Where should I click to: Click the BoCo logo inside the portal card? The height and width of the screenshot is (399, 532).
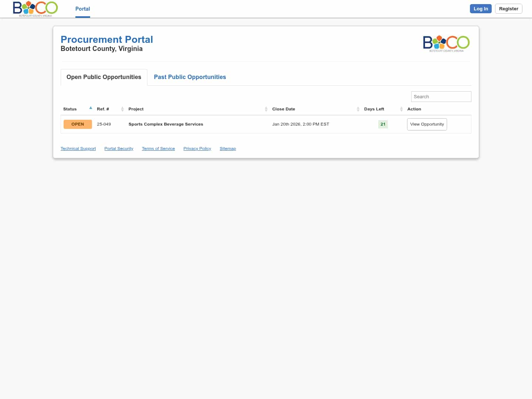[x=446, y=43]
